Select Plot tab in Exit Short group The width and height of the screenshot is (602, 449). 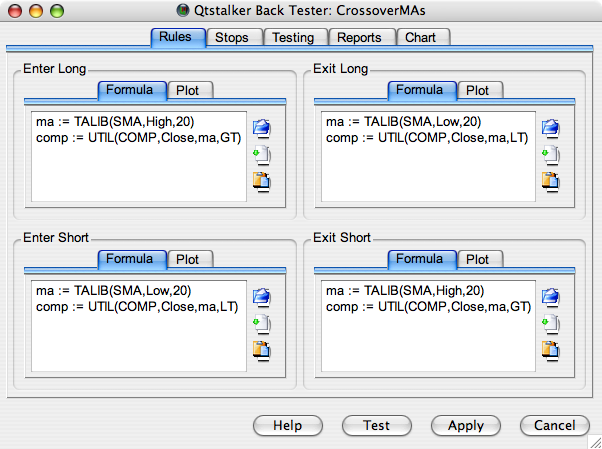click(480, 260)
